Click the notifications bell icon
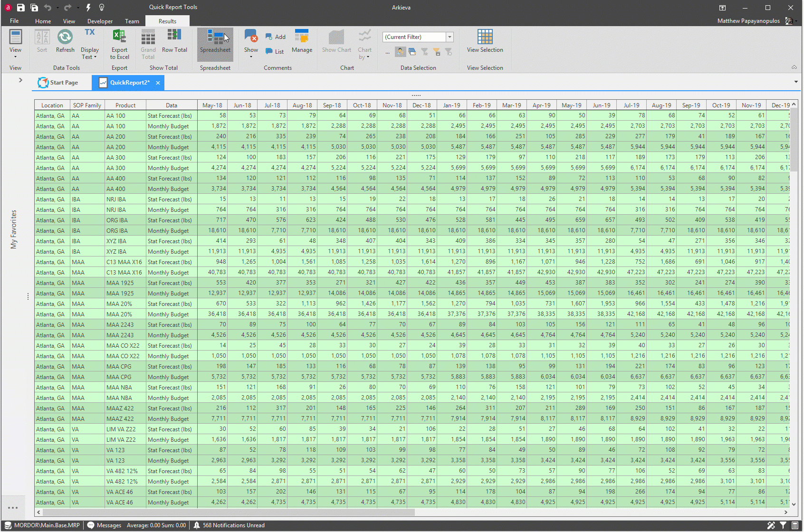 coord(197,525)
